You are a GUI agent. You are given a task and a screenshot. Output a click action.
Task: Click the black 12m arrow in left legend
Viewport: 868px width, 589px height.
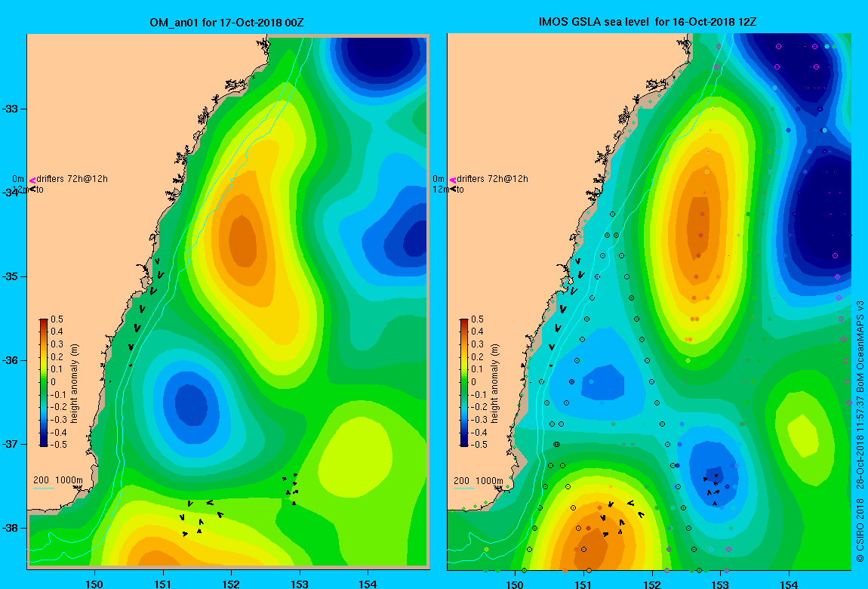click(x=33, y=190)
